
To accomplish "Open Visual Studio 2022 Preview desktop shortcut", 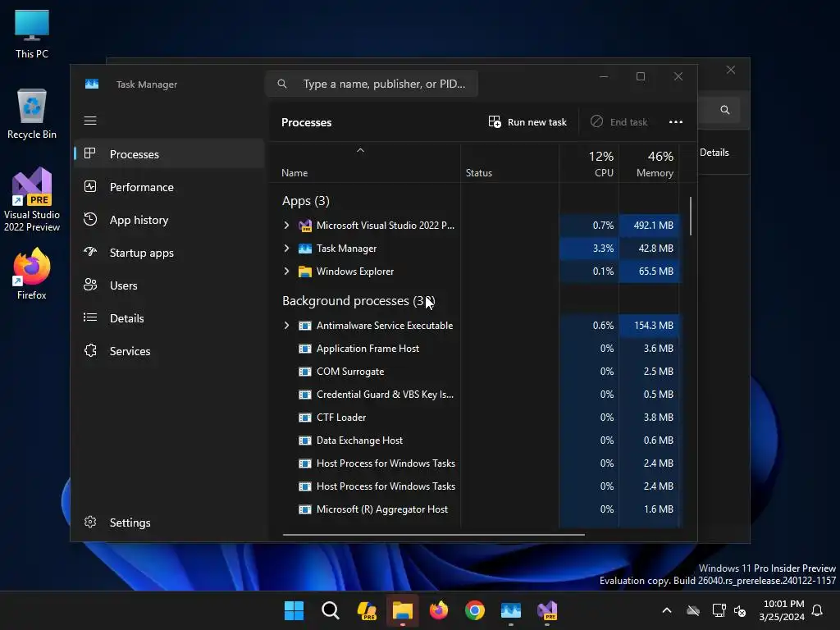I will 32,199.
